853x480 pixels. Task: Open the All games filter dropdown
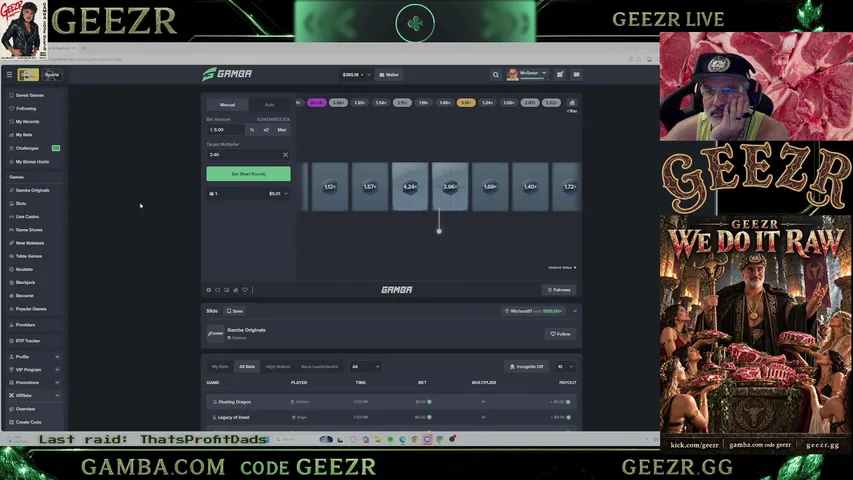366,367
